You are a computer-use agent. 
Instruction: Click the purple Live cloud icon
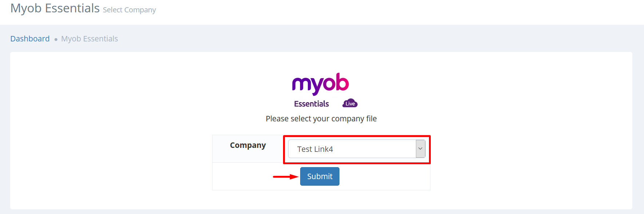click(x=350, y=104)
